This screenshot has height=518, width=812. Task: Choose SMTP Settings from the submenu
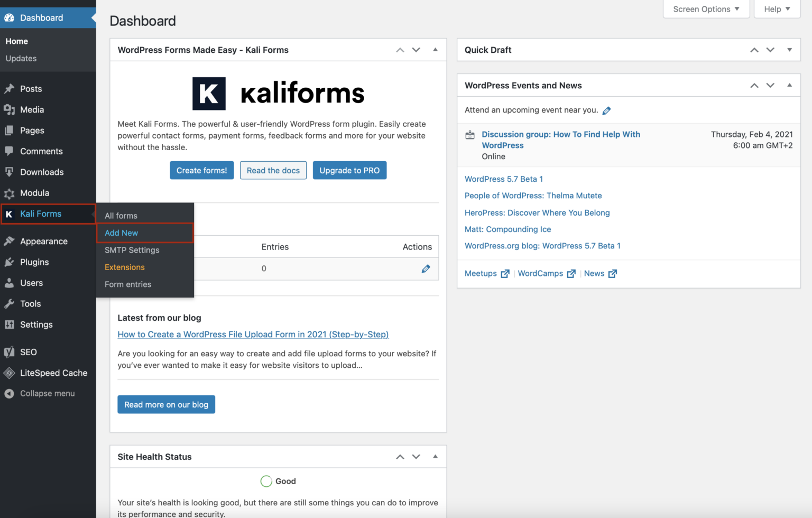[x=132, y=250]
